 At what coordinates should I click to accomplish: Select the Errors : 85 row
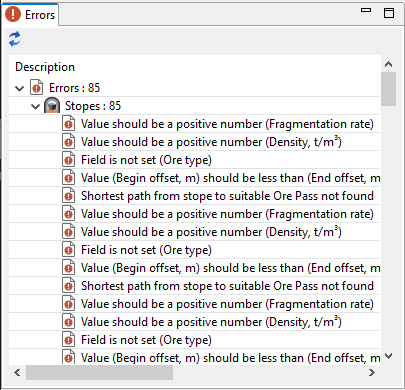194,88
